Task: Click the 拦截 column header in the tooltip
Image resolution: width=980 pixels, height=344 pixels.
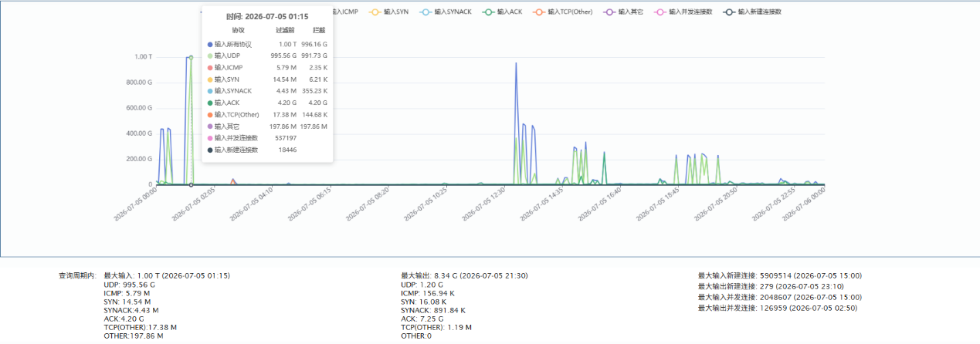Action: click(x=319, y=30)
